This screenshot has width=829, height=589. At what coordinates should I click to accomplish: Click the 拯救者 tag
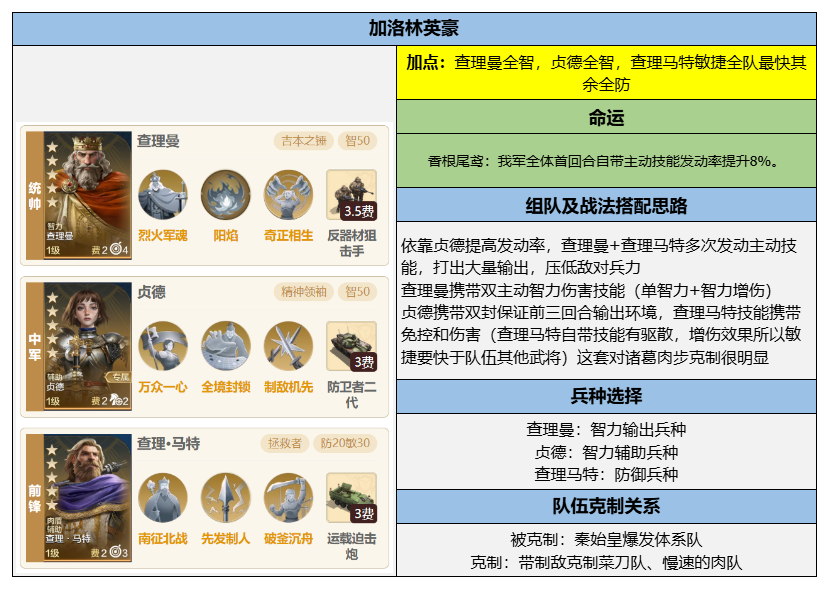(x=284, y=443)
